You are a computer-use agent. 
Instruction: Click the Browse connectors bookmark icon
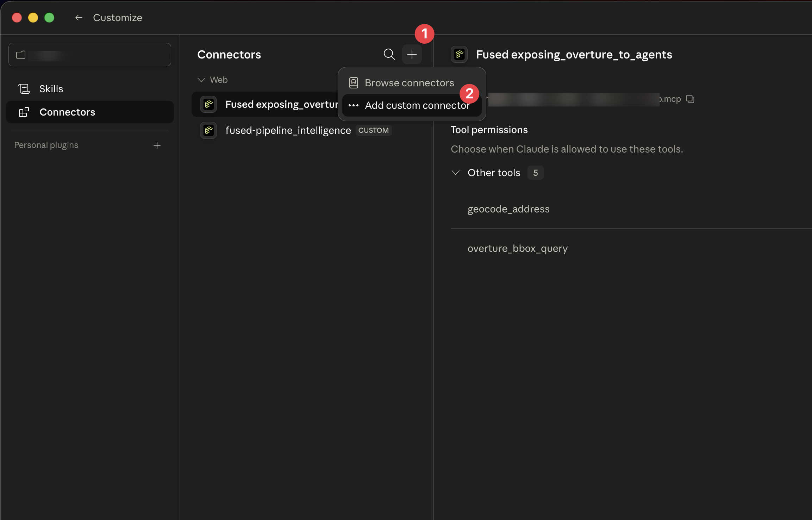pyautogui.click(x=354, y=83)
